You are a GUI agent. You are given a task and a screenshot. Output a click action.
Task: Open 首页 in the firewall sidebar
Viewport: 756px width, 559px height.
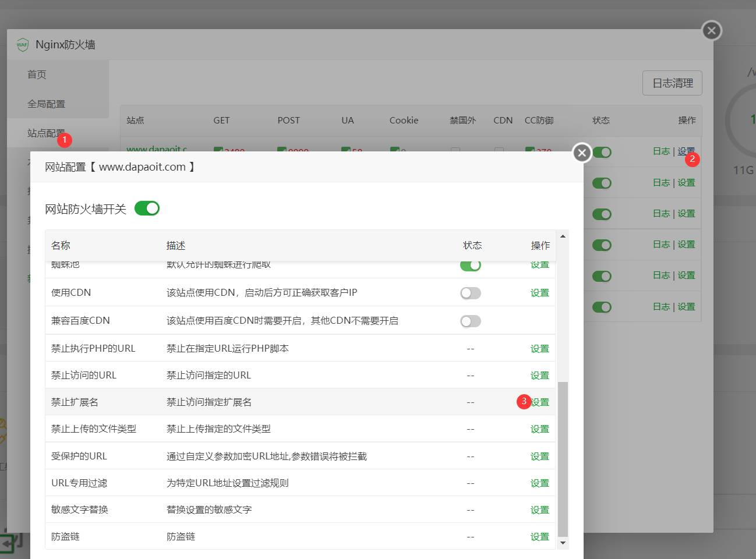(x=37, y=75)
